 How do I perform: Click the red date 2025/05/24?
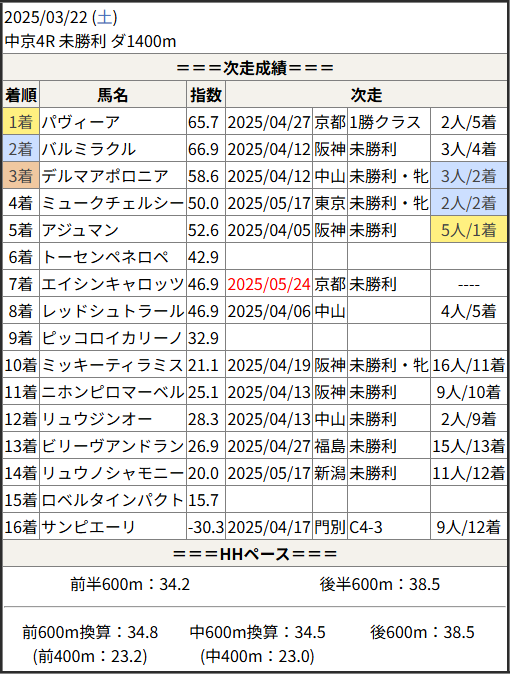[269, 284]
